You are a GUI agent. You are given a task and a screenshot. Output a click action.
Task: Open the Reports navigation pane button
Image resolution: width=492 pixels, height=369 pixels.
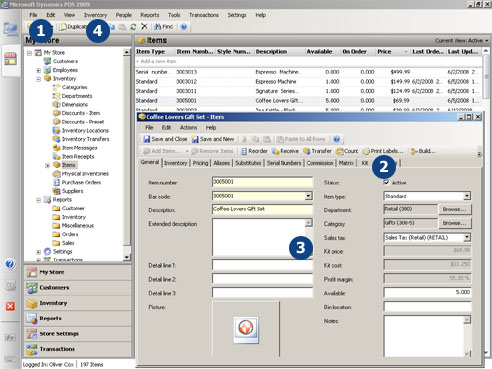tap(78, 318)
